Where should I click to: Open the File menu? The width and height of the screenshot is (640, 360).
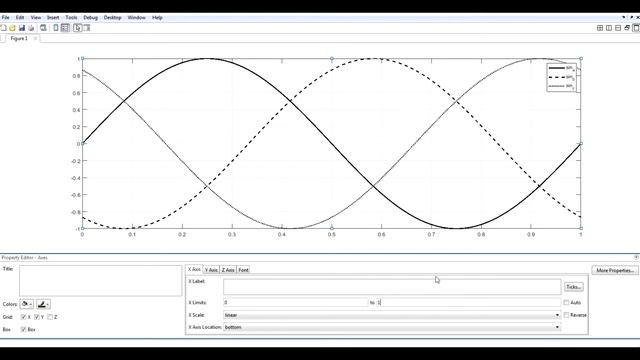pos(6,18)
